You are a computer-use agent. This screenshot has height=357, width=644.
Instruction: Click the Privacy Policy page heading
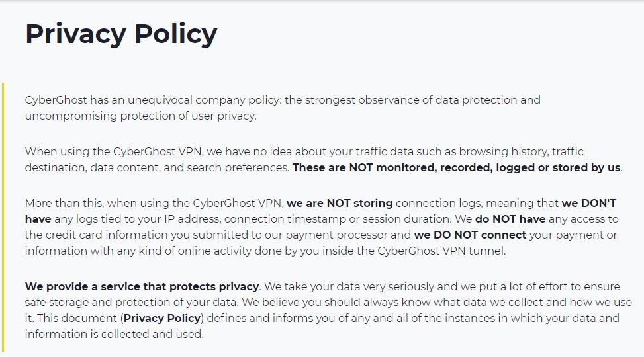[121, 34]
